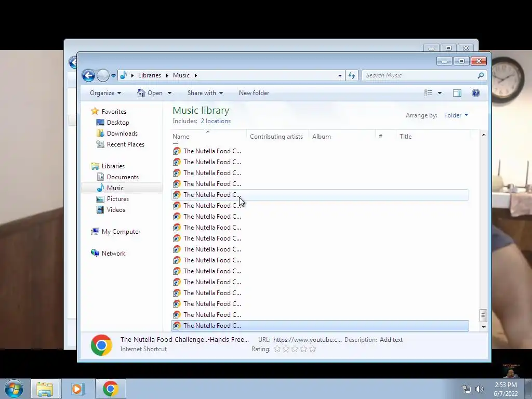Refresh the Music folder view
The width and height of the screenshot is (532, 399).
pyautogui.click(x=352, y=75)
